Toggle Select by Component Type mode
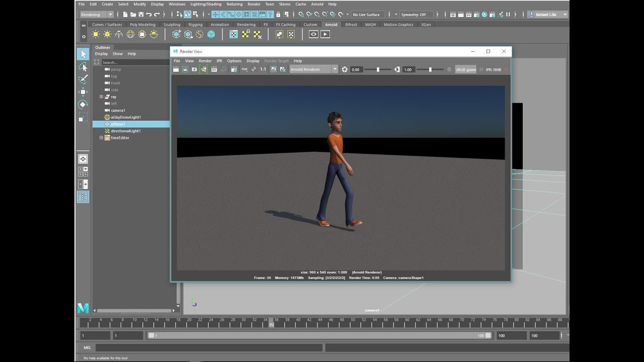Viewport: 644px width, 362px height. (x=196, y=15)
